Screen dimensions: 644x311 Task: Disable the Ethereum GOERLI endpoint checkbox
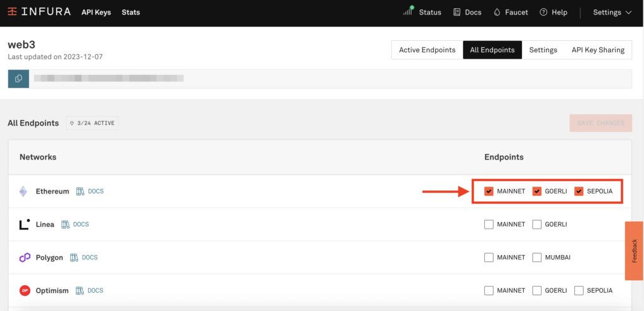click(x=536, y=192)
